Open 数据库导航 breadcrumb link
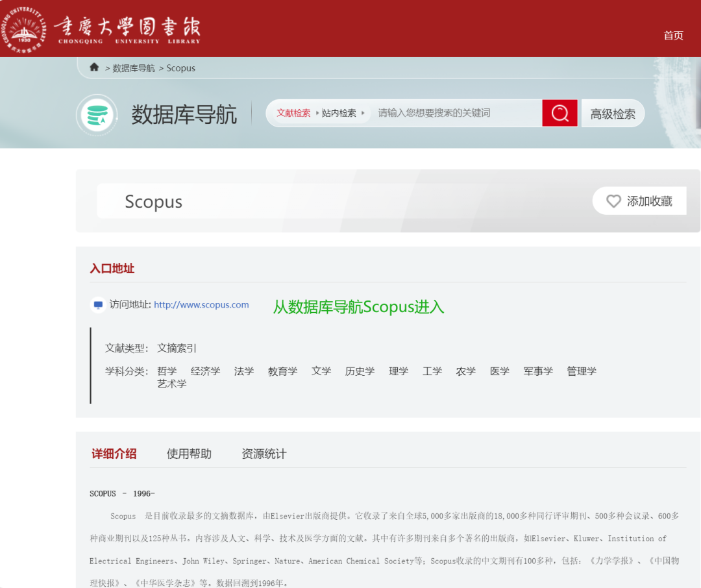701x588 pixels. (134, 68)
